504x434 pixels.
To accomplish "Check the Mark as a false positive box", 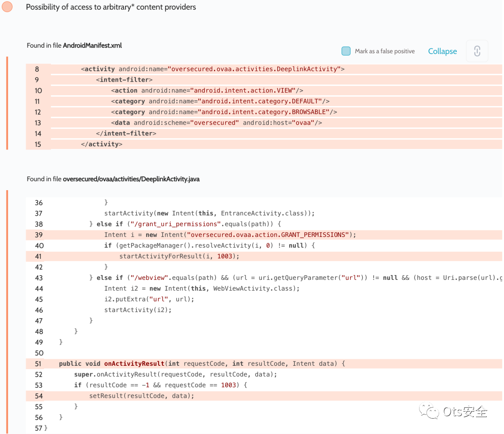I will (346, 51).
